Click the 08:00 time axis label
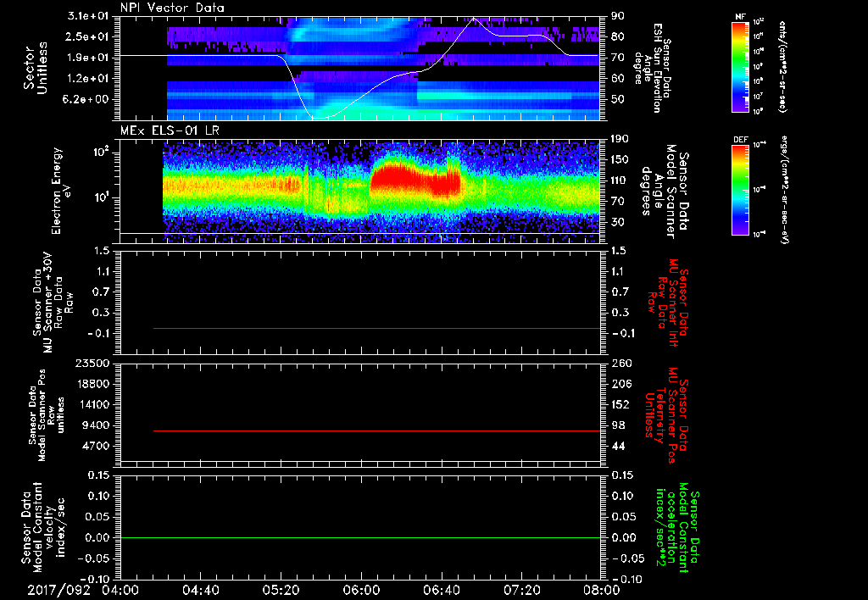This screenshot has height=600, width=868. pyautogui.click(x=602, y=590)
